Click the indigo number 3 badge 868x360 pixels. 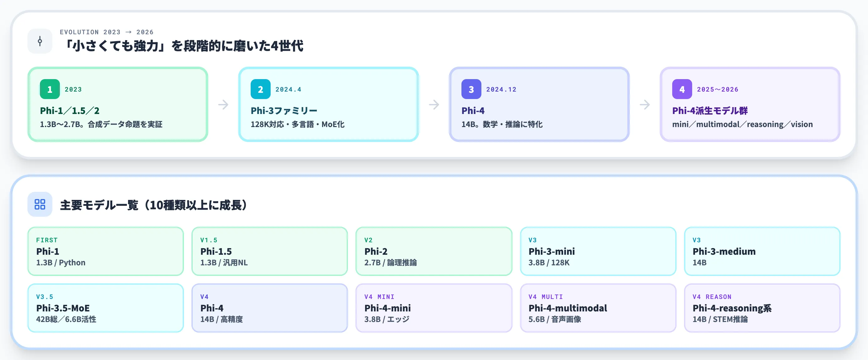(471, 89)
